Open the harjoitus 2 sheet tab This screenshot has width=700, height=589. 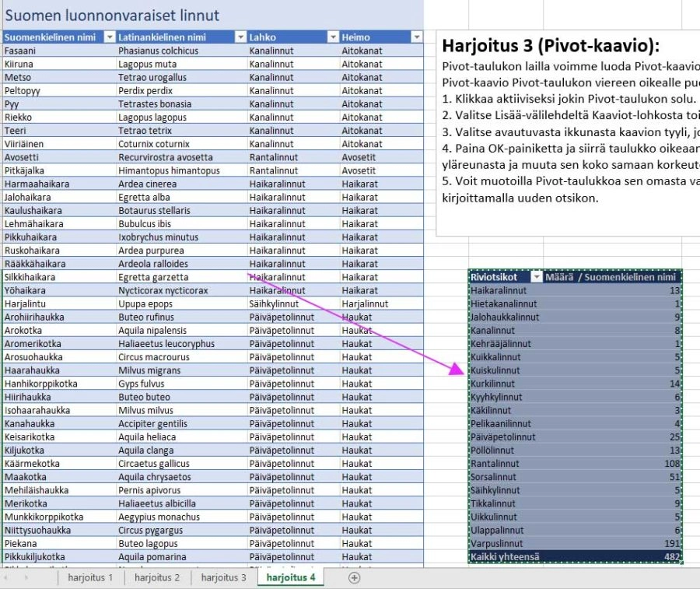tap(156, 578)
